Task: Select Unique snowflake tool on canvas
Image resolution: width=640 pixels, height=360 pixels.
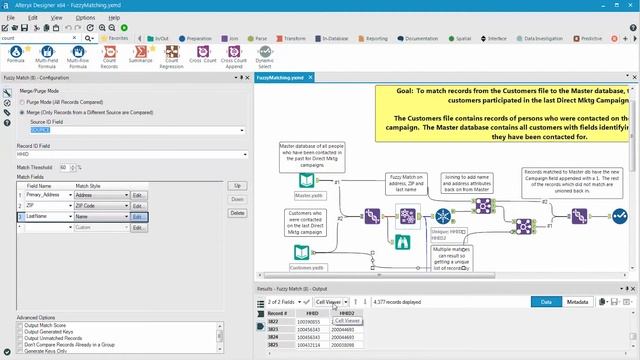Action: [443, 216]
